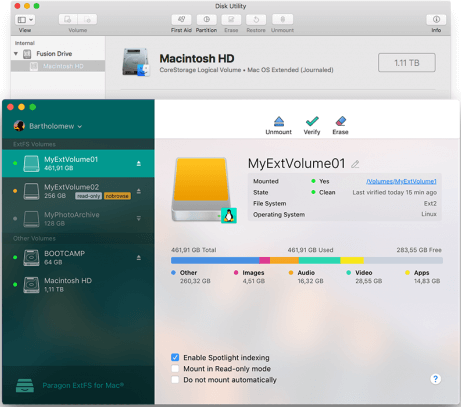The height and width of the screenshot is (407, 461).
Task: Click the blue Other segment of usage bar
Action: pyautogui.click(x=215, y=260)
